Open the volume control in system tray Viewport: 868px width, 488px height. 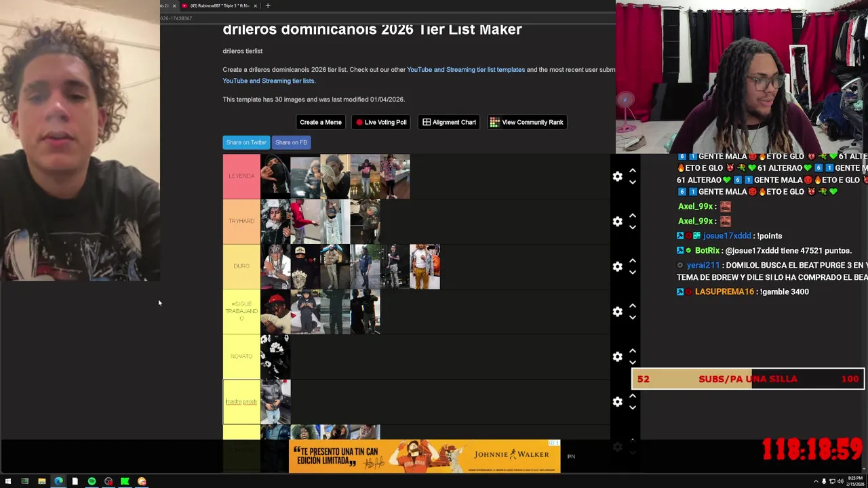[x=841, y=481]
